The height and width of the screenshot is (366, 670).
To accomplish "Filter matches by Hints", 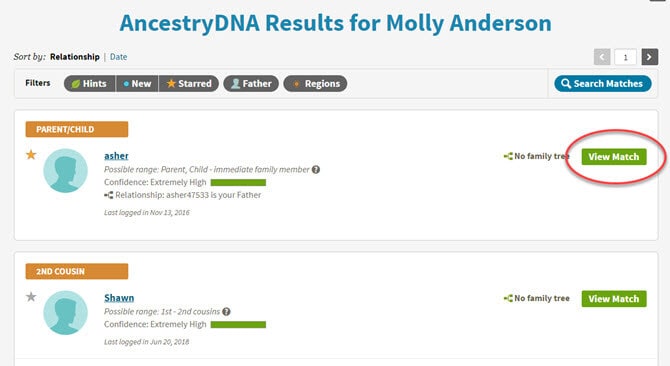I will pyautogui.click(x=90, y=84).
